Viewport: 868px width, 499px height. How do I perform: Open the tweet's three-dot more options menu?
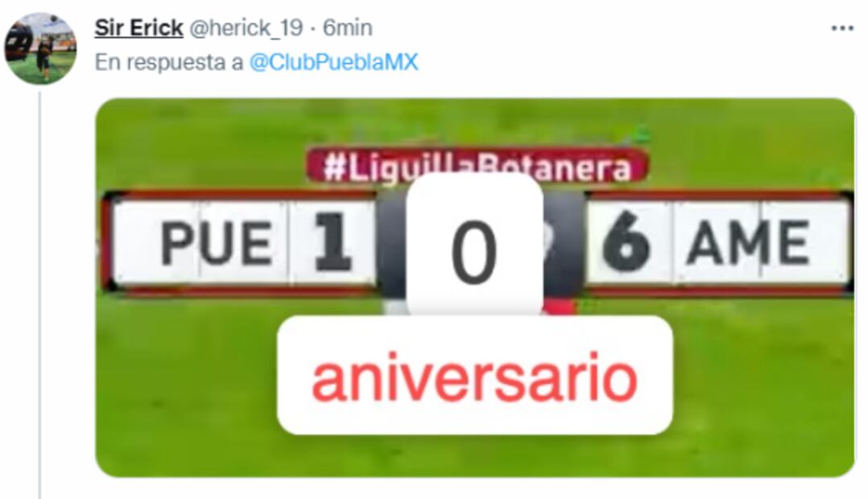[x=842, y=28]
